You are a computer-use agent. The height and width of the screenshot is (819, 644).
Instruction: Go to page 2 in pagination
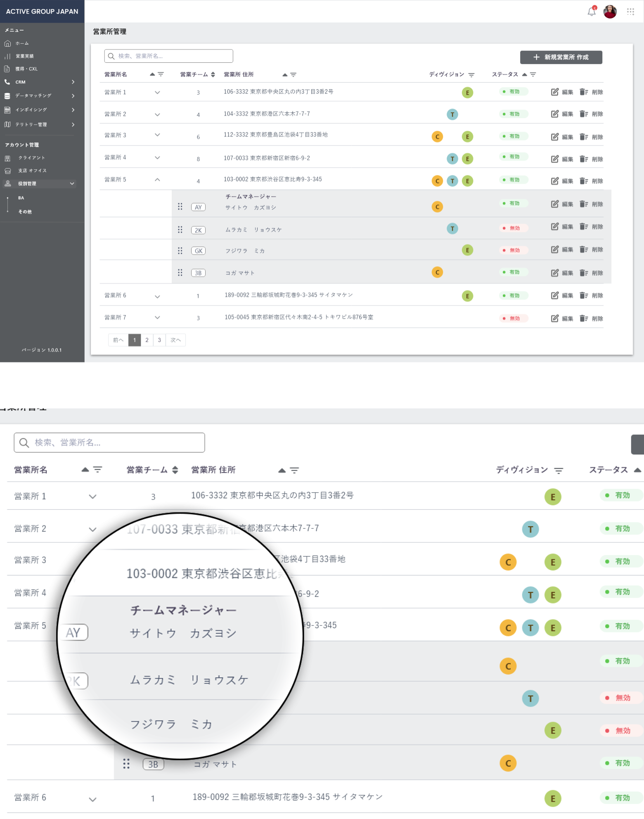pos(147,340)
